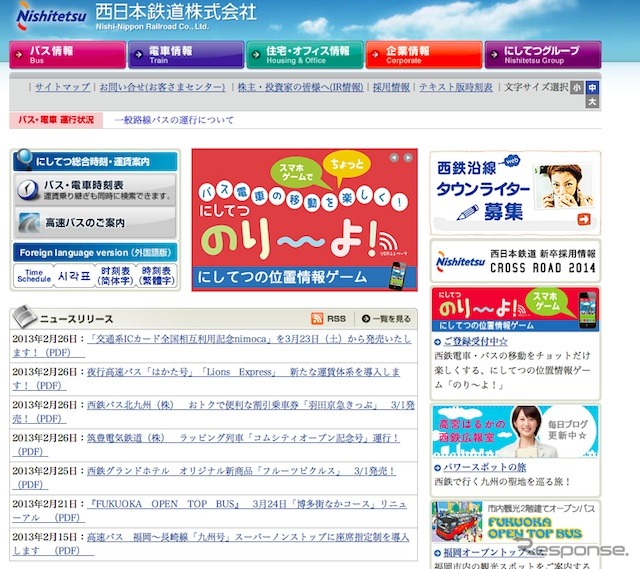Click the orange RSS feed icon
This screenshot has width=640, height=569.
(x=317, y=319)
